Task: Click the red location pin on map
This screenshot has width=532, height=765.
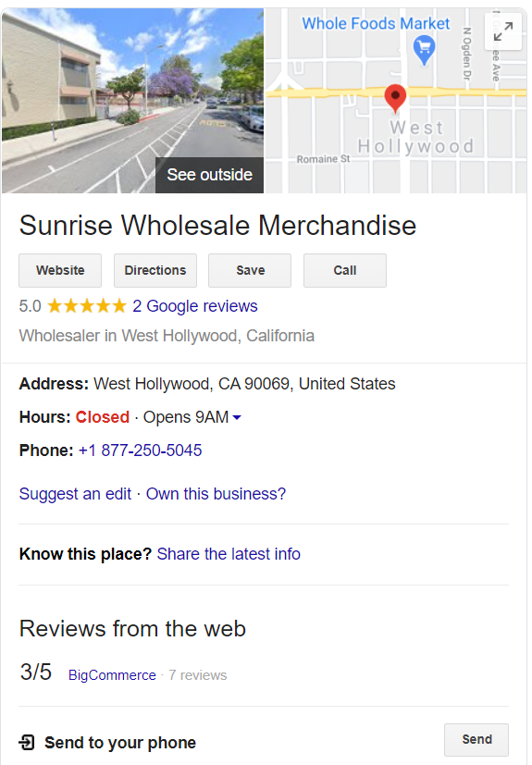Action: (x=395, y=98)
